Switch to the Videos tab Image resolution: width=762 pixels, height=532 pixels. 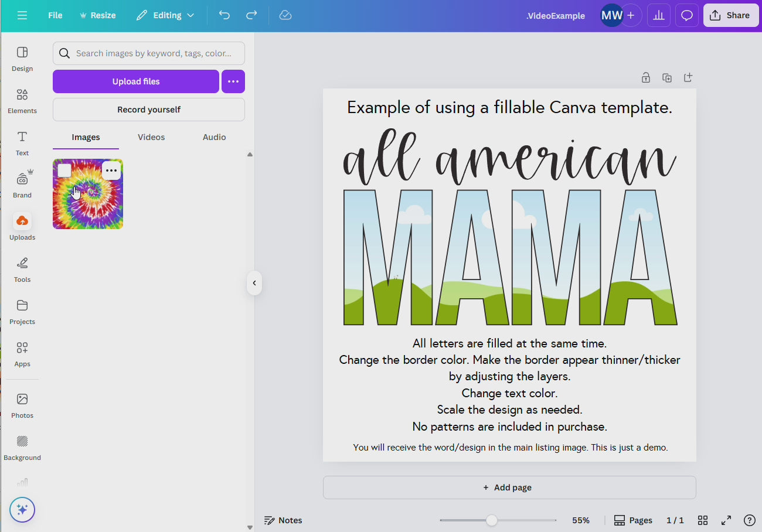[x=151, y=137]
